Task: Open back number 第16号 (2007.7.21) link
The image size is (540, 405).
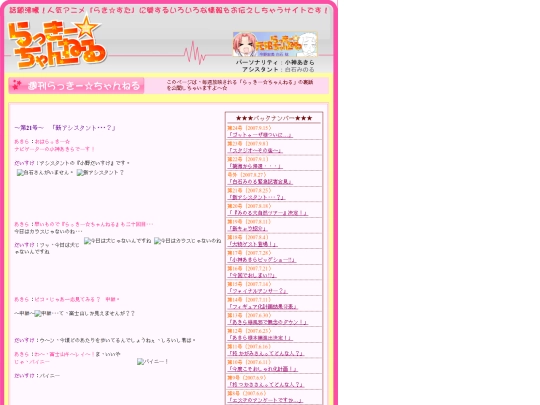Action: pyautogui.click(x=252, y=275)
